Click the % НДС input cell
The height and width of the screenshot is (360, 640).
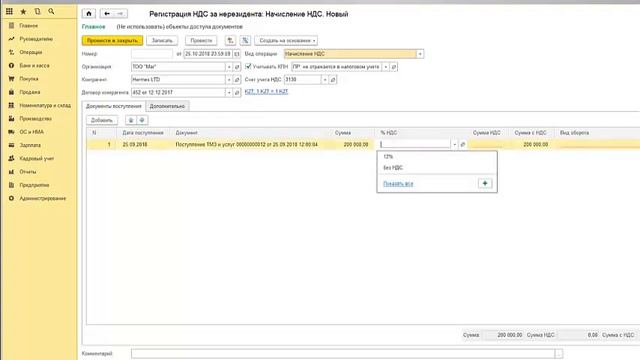415,144
